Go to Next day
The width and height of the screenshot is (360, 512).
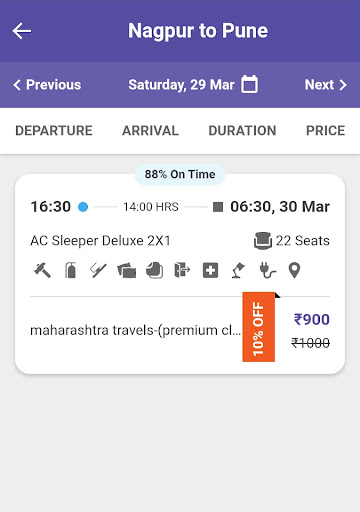(x=326, y=85)
